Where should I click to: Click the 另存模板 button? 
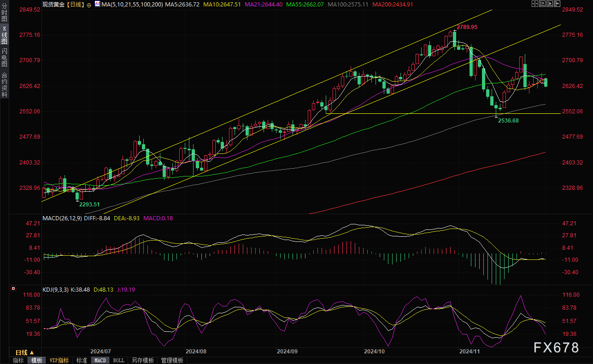pos(142,360)
